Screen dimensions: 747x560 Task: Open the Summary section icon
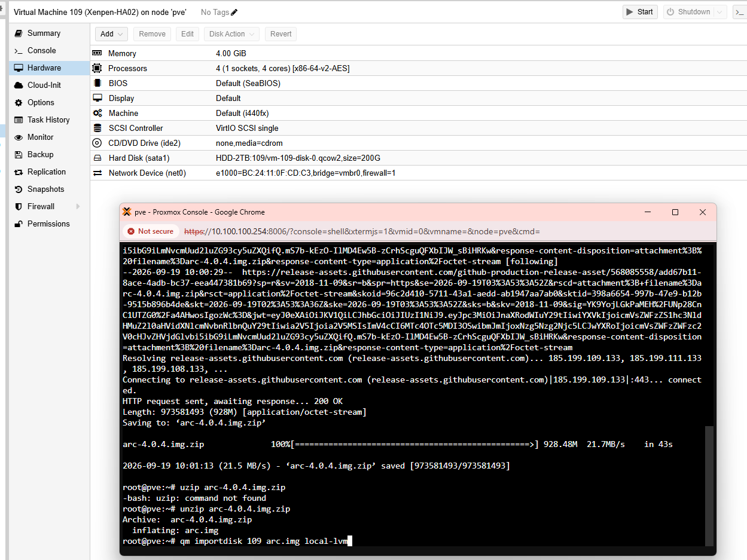[x=19, y=33]
